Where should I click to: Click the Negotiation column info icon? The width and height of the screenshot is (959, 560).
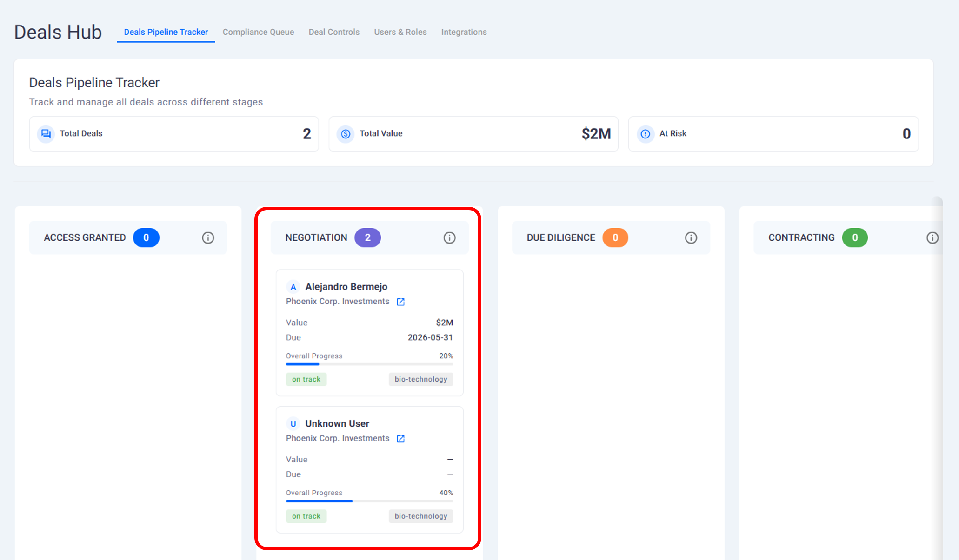(x=449, y=238)
